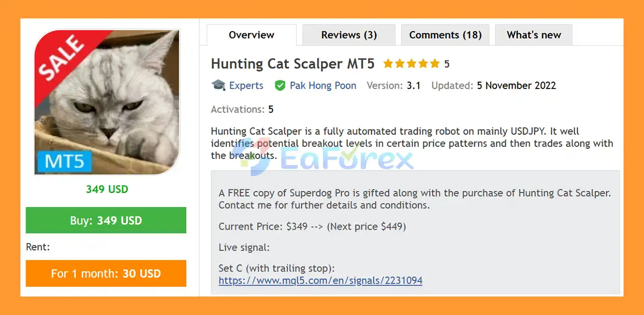
Task: Click the green 349 USD price label
Action: [107, 189]
